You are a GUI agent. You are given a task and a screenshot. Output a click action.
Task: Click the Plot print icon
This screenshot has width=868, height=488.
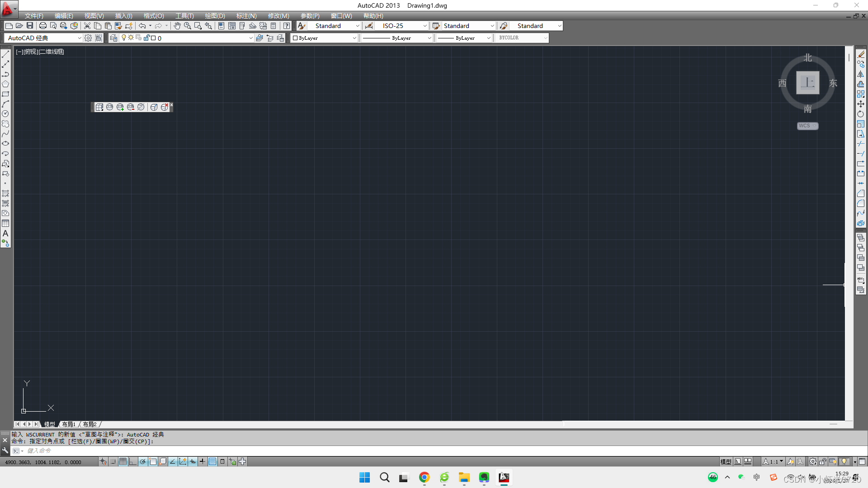tap(43, 26)
